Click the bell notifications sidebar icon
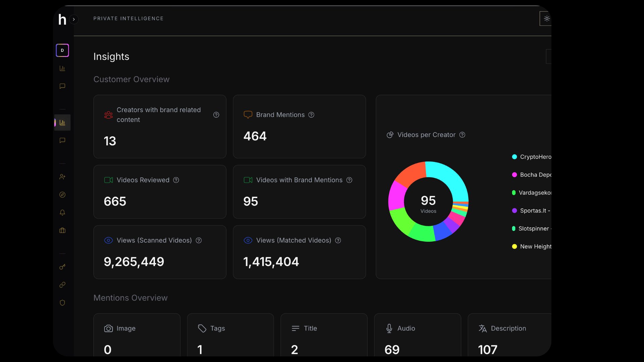 [62, 213]
